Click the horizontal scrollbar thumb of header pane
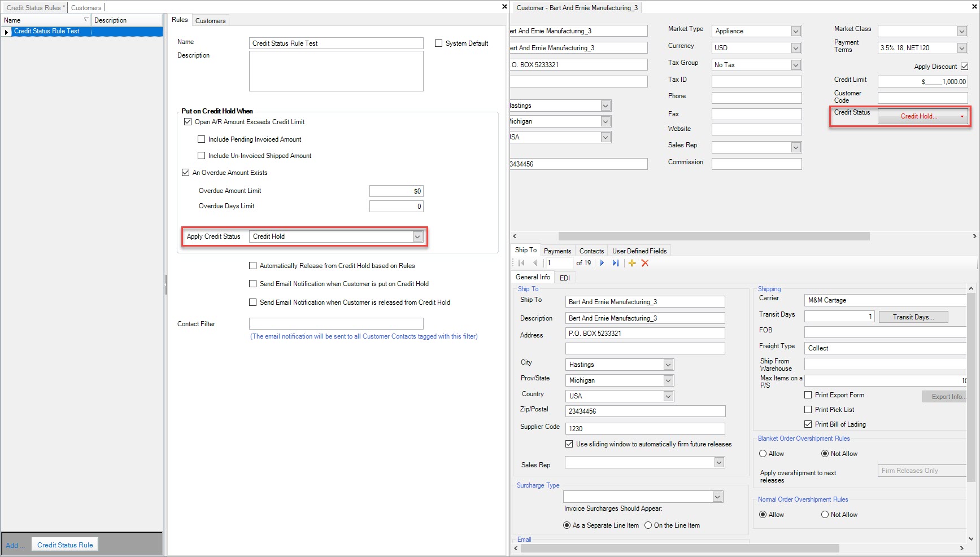This screenshot has height=557, width=980. pyautogui.click(x=714, y=236)
